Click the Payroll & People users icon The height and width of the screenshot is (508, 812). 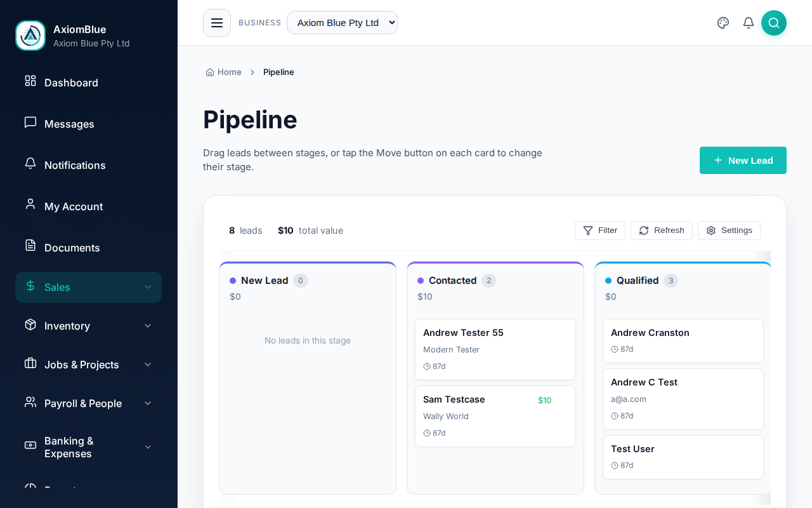[x=30, y=402]
